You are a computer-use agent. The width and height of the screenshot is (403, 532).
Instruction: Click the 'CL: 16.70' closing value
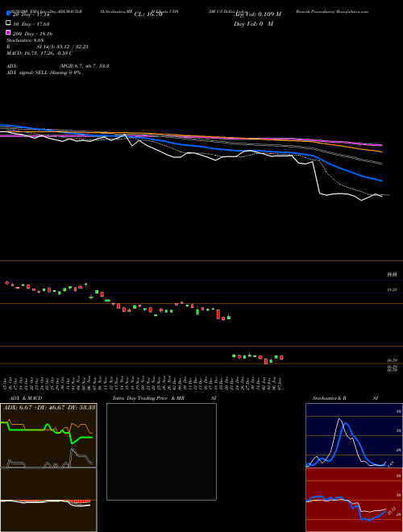click(x=148, y=15)
